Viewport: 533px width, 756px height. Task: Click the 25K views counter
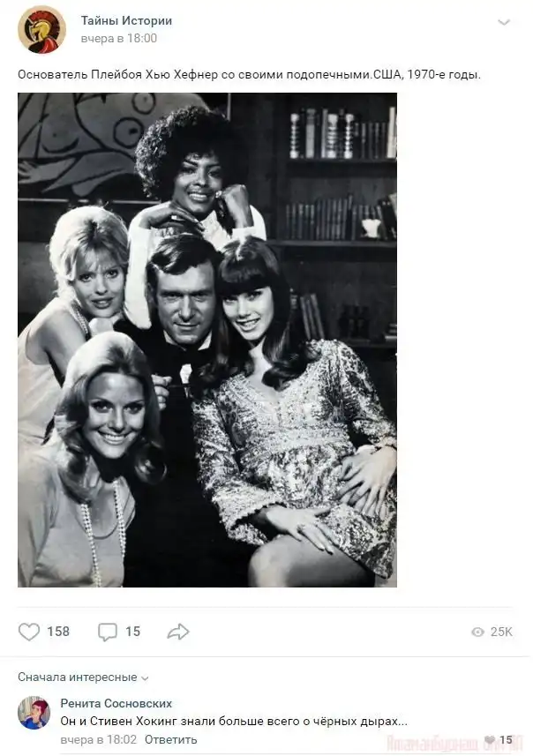pyautogui.click(x=501, y=632)
